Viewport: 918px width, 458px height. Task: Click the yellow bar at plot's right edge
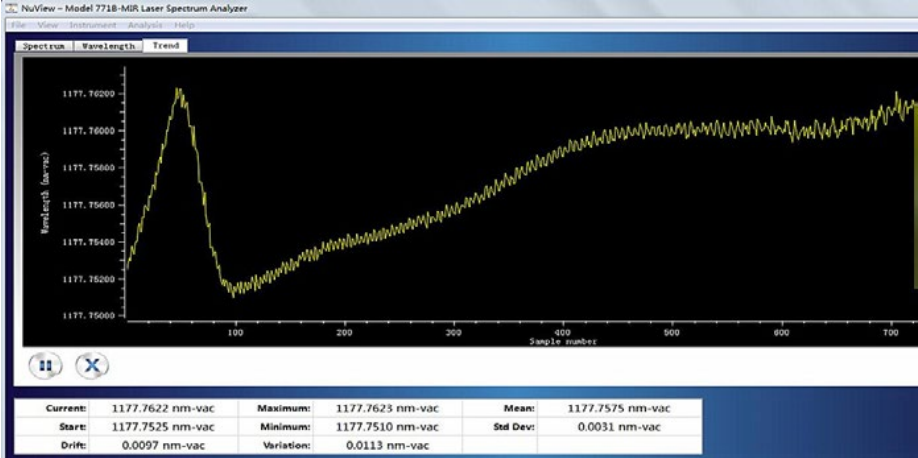(915, 194)
